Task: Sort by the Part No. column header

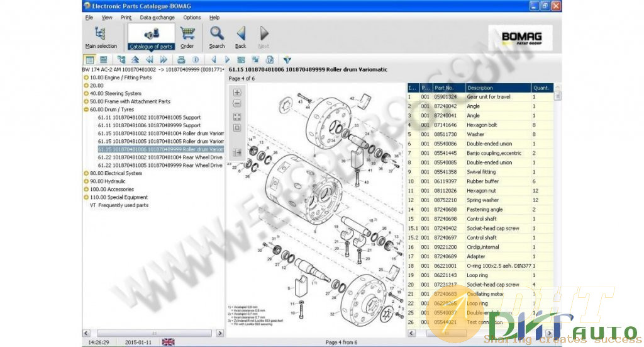Action: [449, 88]
